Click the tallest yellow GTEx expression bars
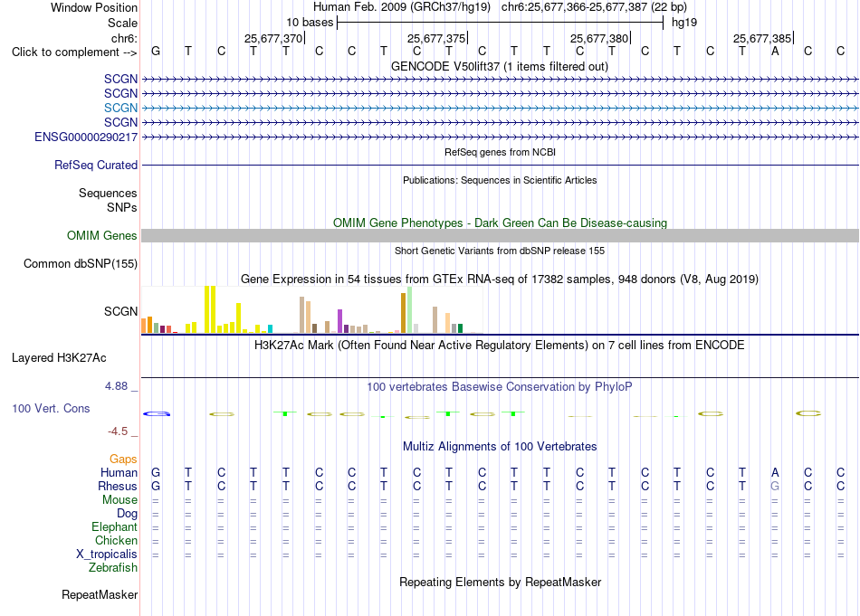Screen dimensions: 860x616 pos(210,309)
